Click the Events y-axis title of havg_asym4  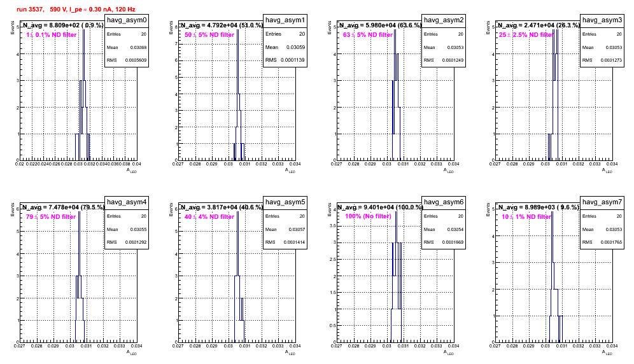pyautogui.click(x=12, y=210)
